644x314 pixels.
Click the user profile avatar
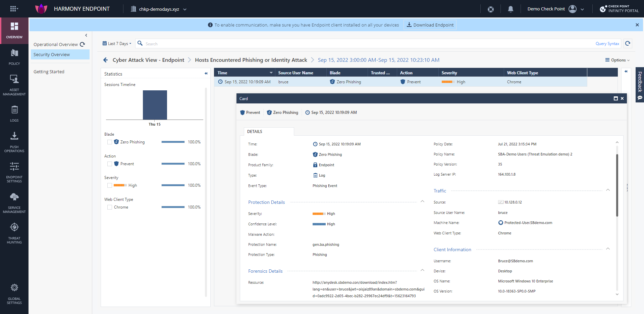[573, 9]
